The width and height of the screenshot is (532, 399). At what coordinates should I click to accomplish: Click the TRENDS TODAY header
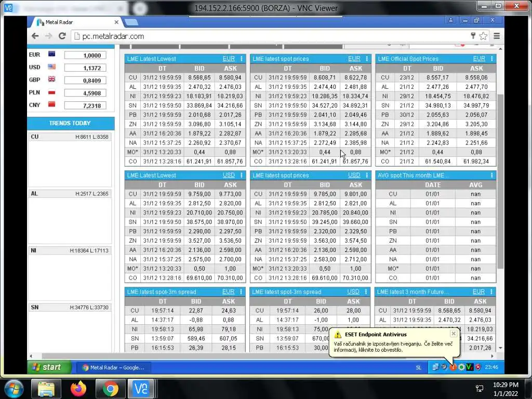pyautogui.click(x=71, y=123)
